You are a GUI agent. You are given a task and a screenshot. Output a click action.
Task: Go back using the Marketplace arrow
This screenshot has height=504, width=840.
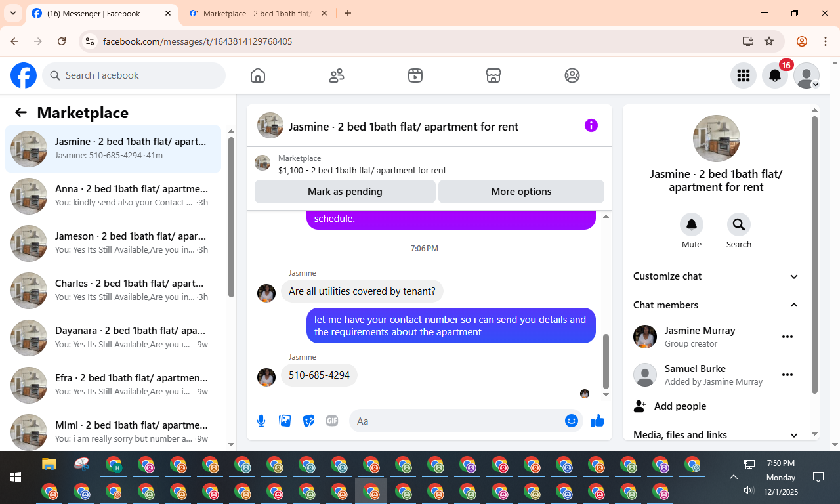[21, 112]
